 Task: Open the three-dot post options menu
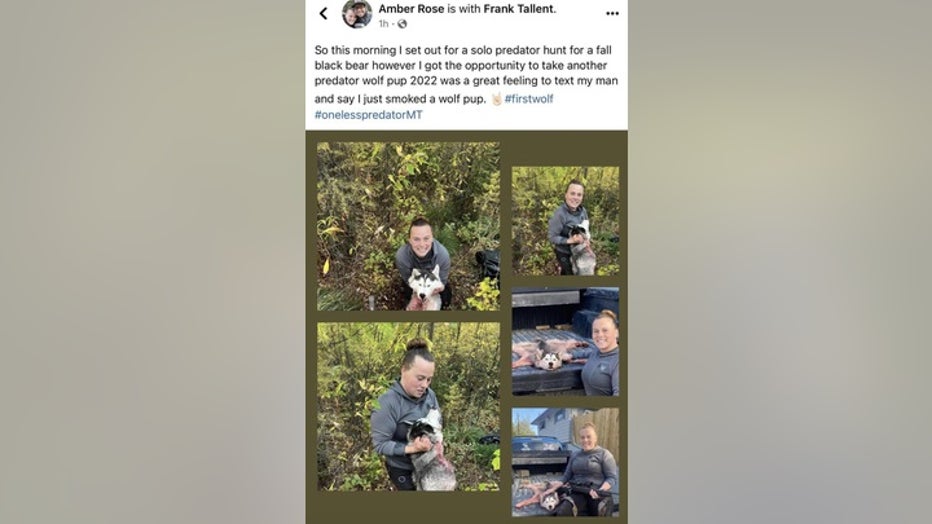[x=612, y=13]
